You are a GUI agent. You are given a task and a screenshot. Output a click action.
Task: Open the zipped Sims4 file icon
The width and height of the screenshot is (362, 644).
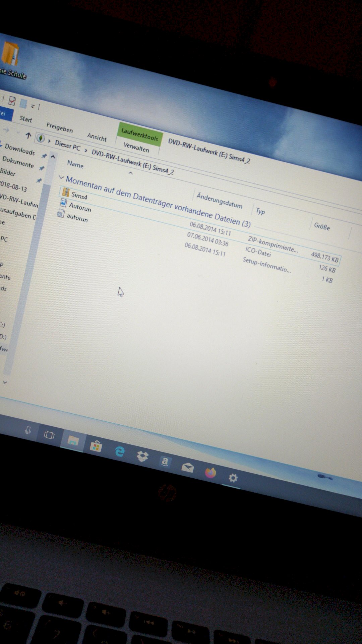click(x=66, y=193)
